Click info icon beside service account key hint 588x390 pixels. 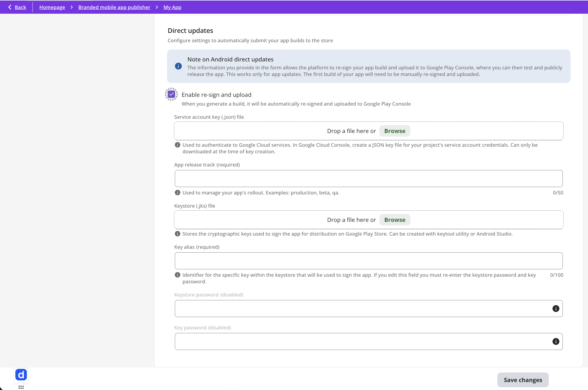click(x=178, y=145)
